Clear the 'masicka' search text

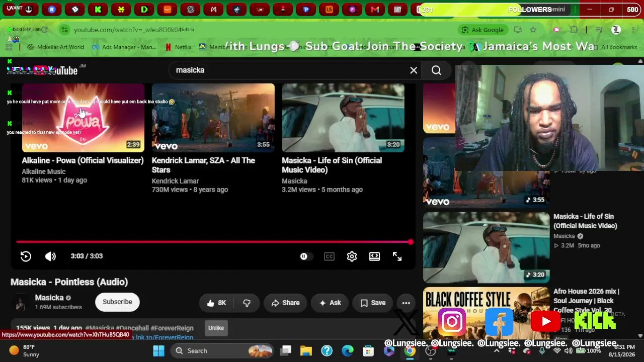pos(414,70)
